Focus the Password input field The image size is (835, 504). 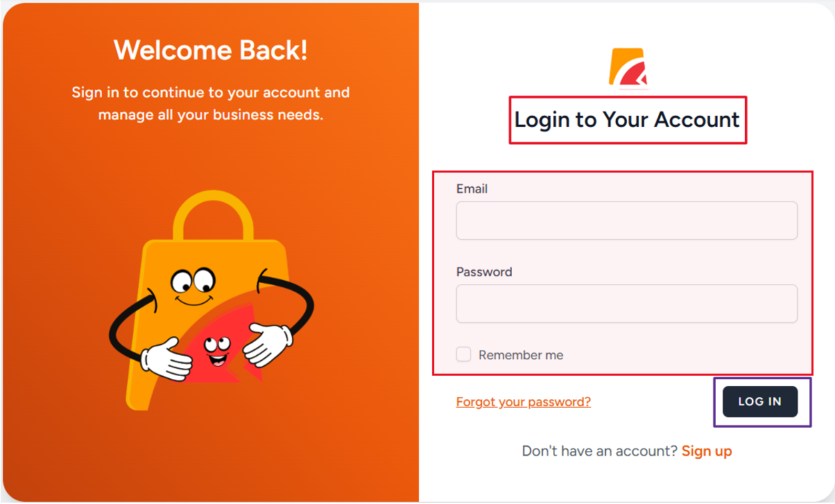627,304
